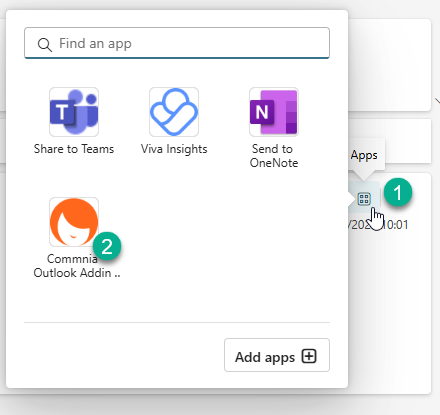The height and width of the screenshot is (415, 440).
Task: Open the Commnia Outlook Addin
Action: point(74,222)
